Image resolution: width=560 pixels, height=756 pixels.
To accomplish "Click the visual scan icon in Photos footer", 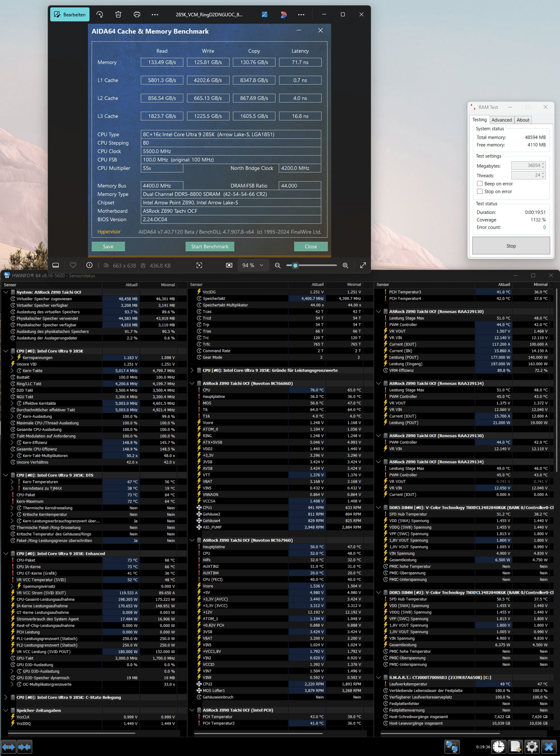I will [x=199, y=265].
